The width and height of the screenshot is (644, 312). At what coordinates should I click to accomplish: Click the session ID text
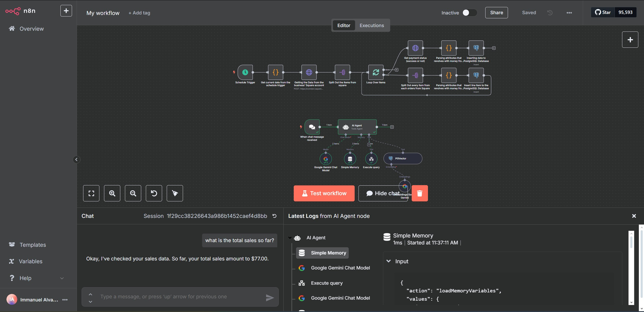(217, 216)
